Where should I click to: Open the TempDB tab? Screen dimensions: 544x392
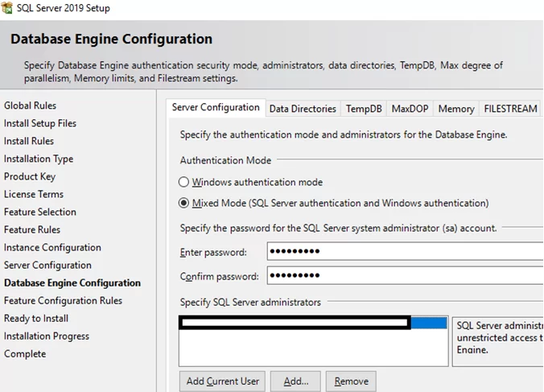click(364, 109)
